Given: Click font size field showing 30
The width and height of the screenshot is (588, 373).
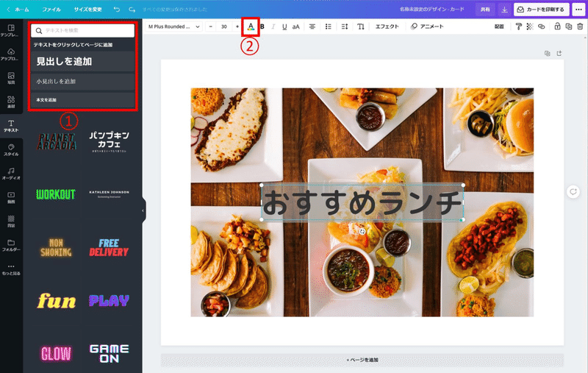Looking at the screenshot, I should click(224, 26).
